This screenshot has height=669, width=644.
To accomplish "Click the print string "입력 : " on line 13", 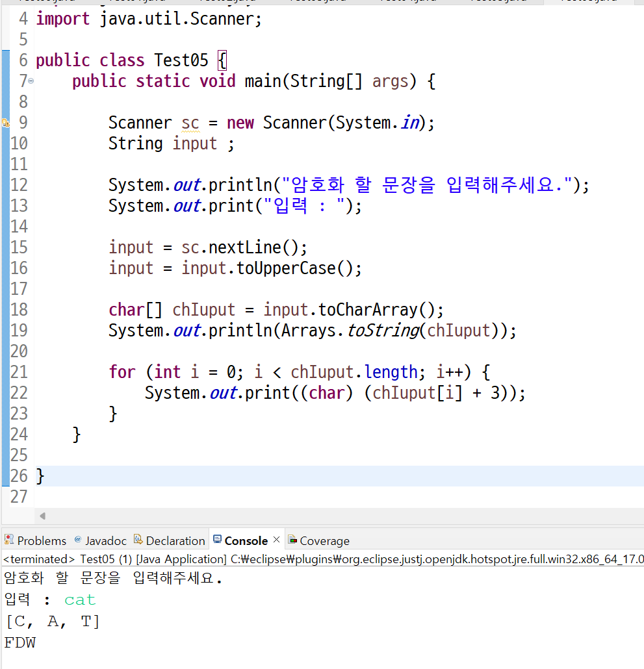I will click(305, 206).
